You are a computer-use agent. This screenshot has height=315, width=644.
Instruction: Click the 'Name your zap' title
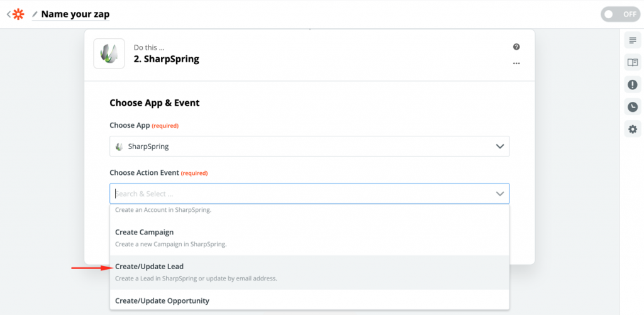[x=75, y=14]
